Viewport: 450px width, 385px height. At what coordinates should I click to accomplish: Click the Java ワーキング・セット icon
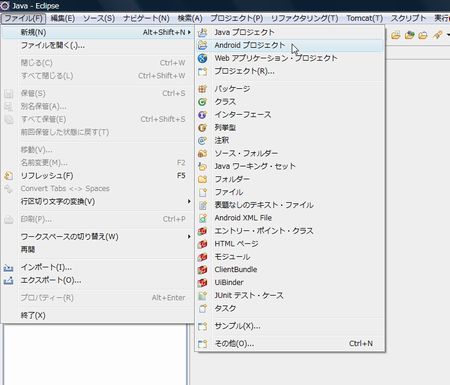[x=202, y=166]
